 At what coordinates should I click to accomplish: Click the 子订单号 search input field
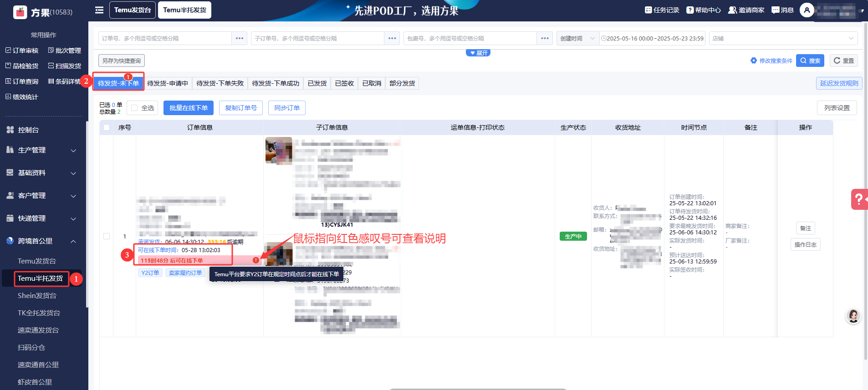[317, 38]
